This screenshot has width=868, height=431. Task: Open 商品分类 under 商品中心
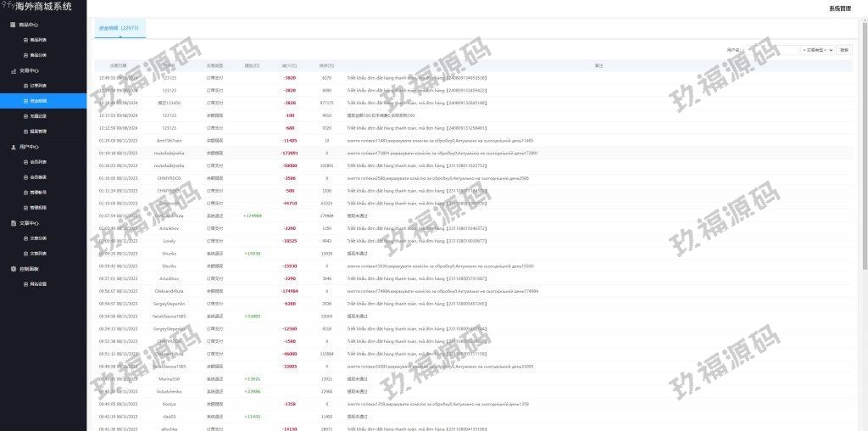38,55
